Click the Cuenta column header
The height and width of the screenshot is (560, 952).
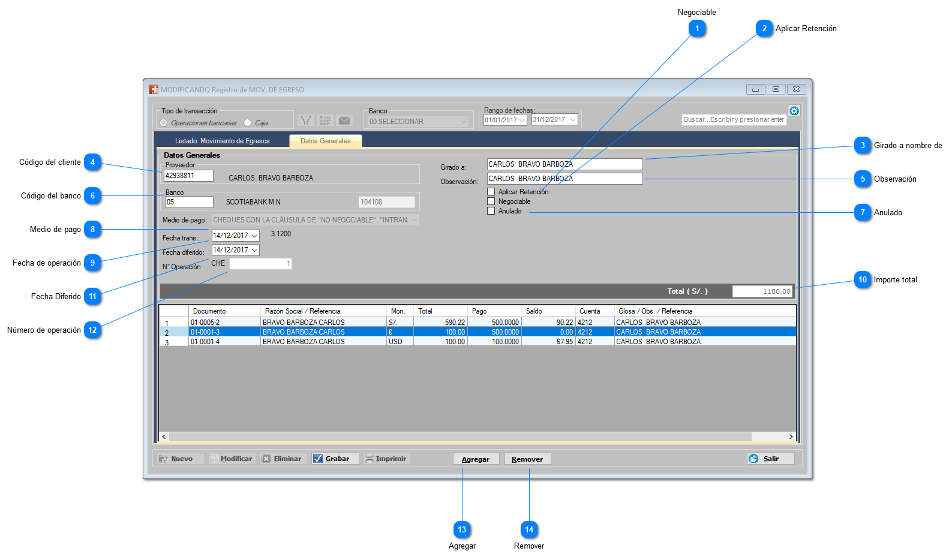(x=595, y=311)
